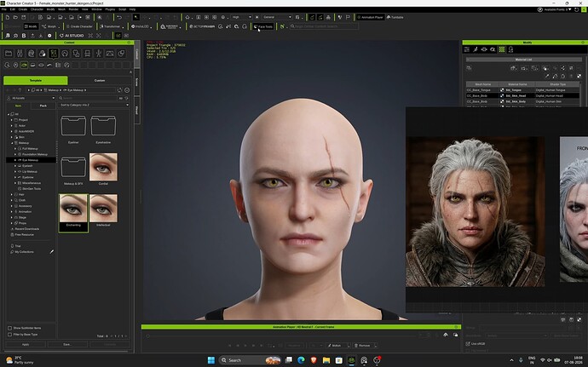588x367 pixels.
Task: Click the refresh icon beside the content path
Action: 119,90
